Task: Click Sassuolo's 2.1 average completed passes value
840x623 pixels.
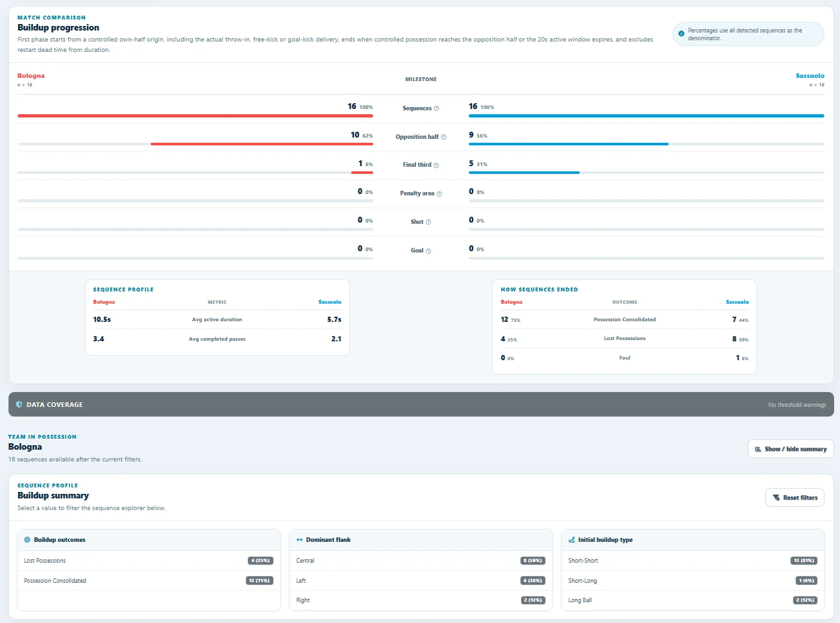Action: pyautogui.click(x=336, y=339)
